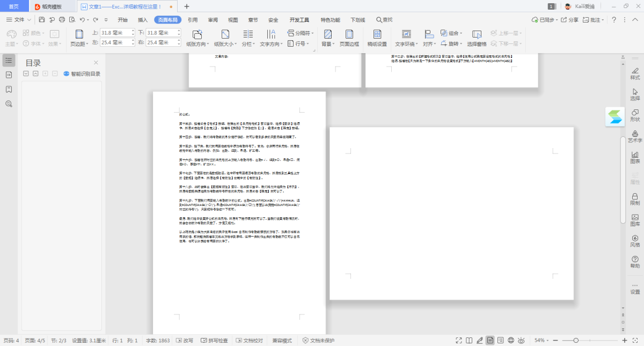Click the bookmark icon in left sidebar
The width and height of the screenshot is (644, 346).
[x=9, y=89]
